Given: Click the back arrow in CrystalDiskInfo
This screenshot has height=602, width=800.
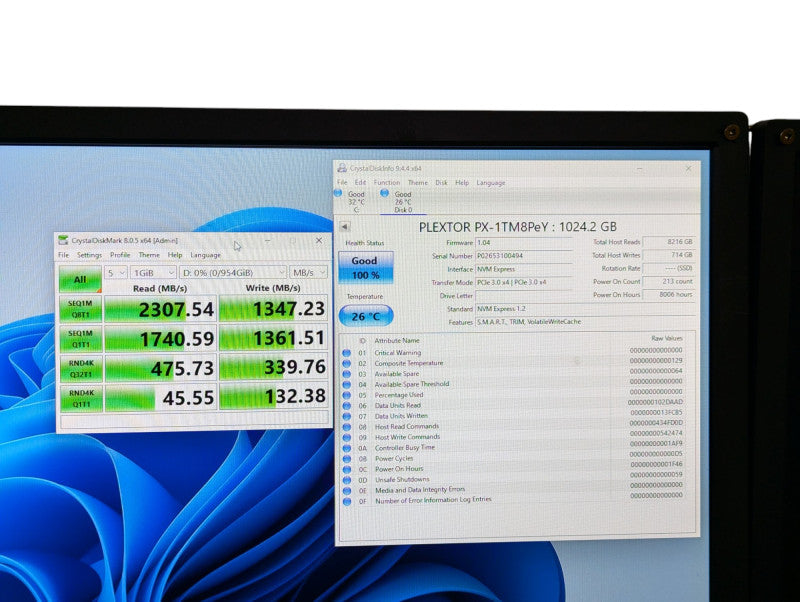Looking at the screenshot, I should [344, 227].
